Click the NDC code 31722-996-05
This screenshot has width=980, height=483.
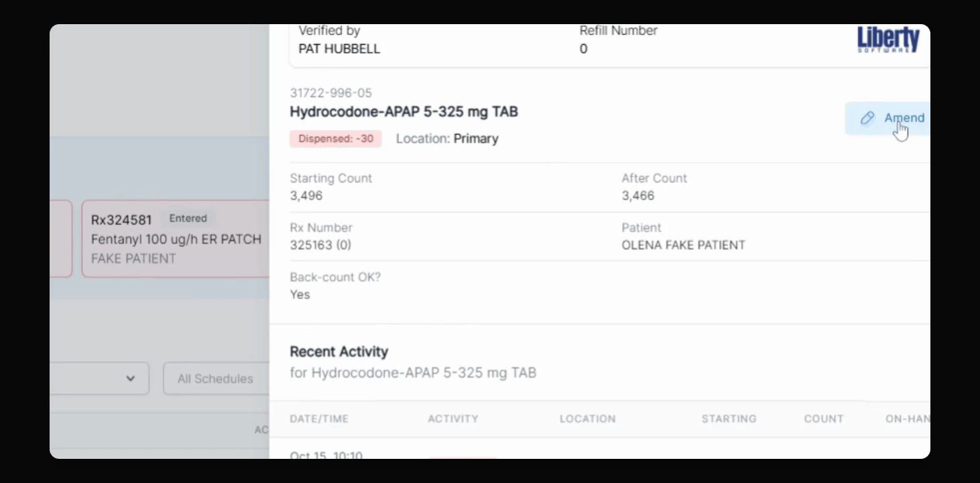coord(330,93)
